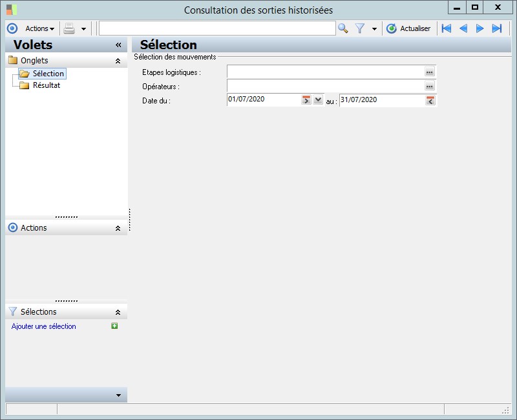517x420 pixels.
Task: Go to next record arrow
Action: [x=480, y=28]
